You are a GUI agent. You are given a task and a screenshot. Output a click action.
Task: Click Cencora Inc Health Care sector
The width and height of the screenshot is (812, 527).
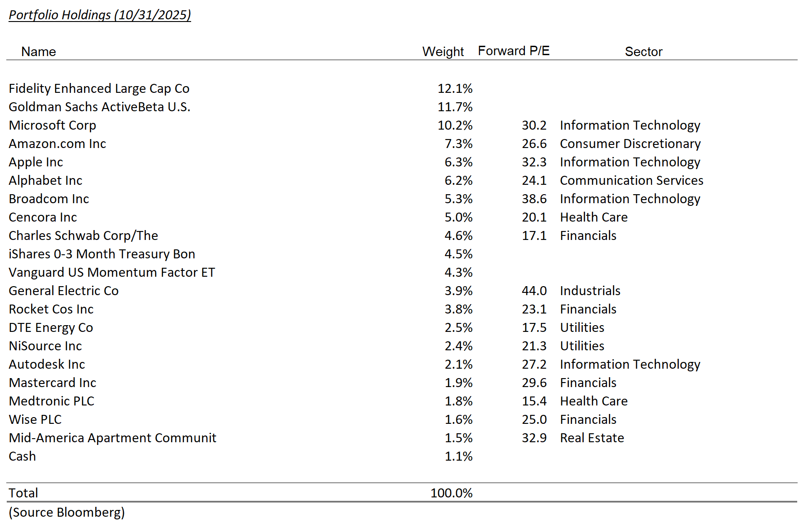[x=594, y=217]
